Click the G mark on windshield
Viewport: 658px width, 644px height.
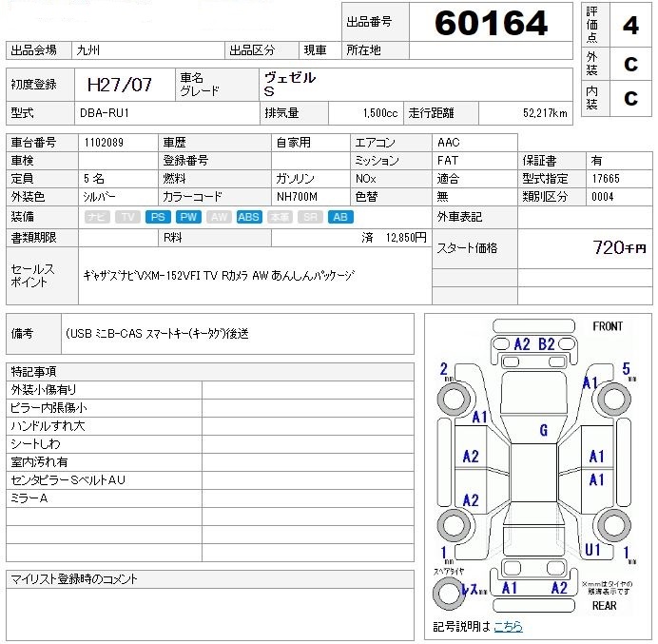click(x=543, y=431)
